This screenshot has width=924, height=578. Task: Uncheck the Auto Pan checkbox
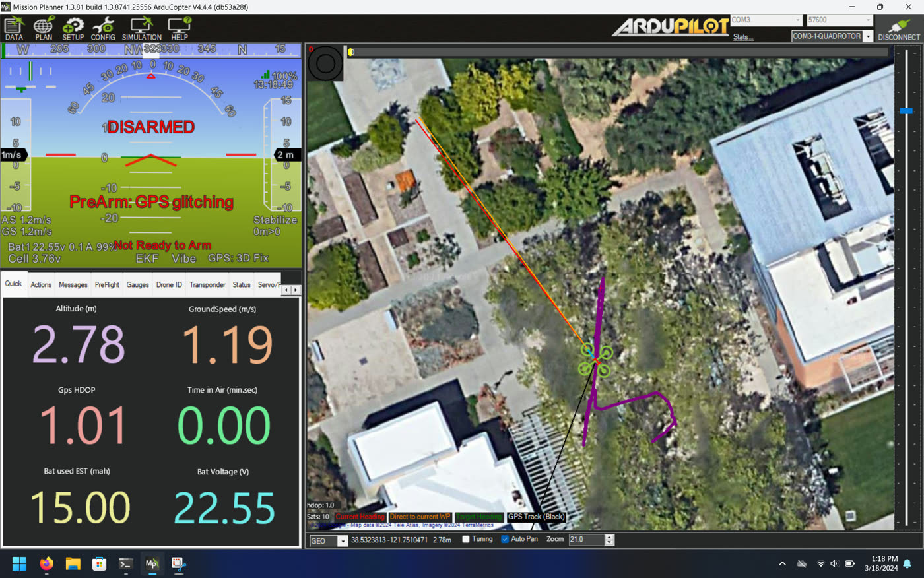point(505,540)
